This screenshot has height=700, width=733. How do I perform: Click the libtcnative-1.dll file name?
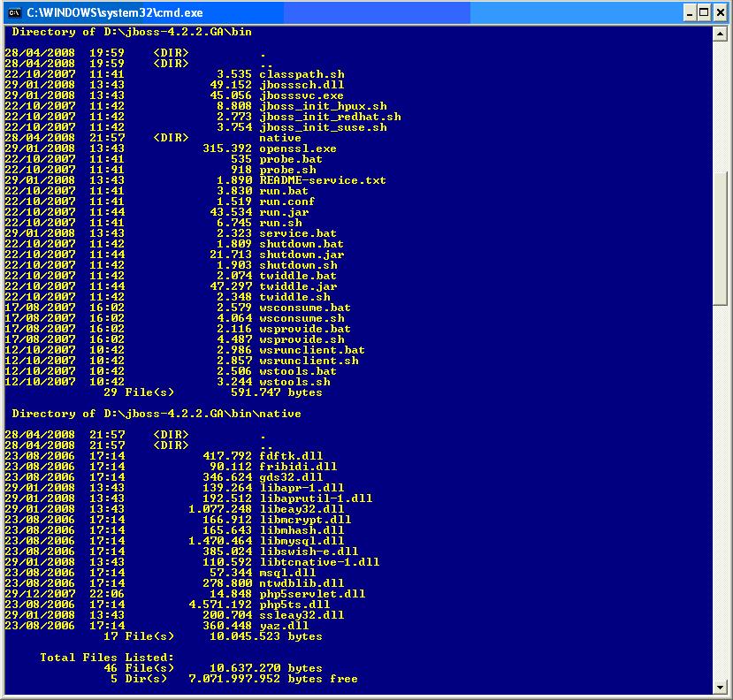[x=320, y=562]
